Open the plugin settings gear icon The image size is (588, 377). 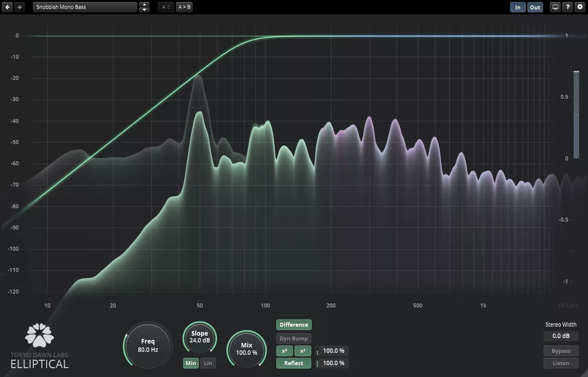(x=580, y=7)
